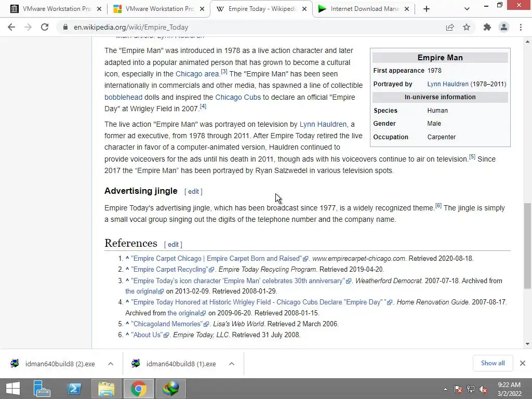Click citation [3] superscript
This screenshot has height=399, width=532.
pos(224,71)
